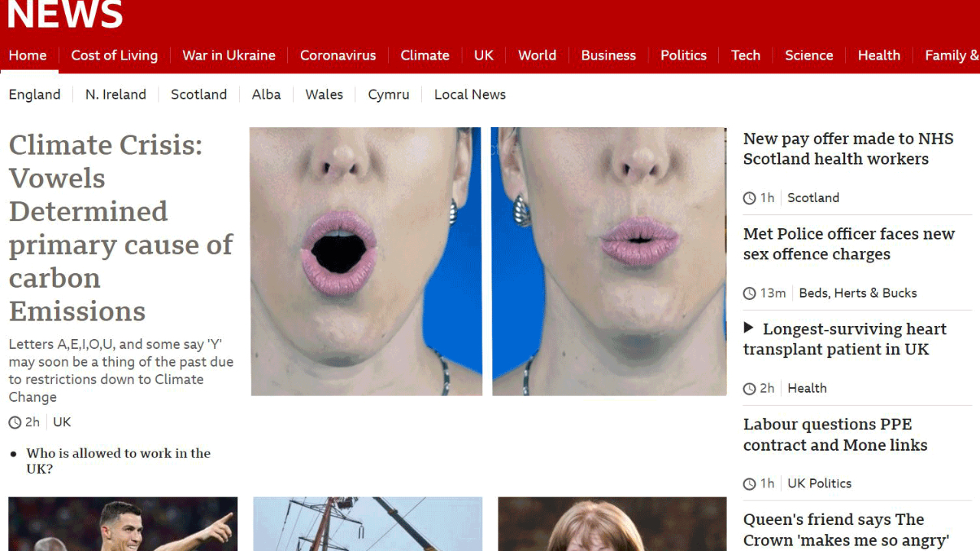Click the clock icon beside 2h UK
This screenshot has width=980, height=551.
15,422
